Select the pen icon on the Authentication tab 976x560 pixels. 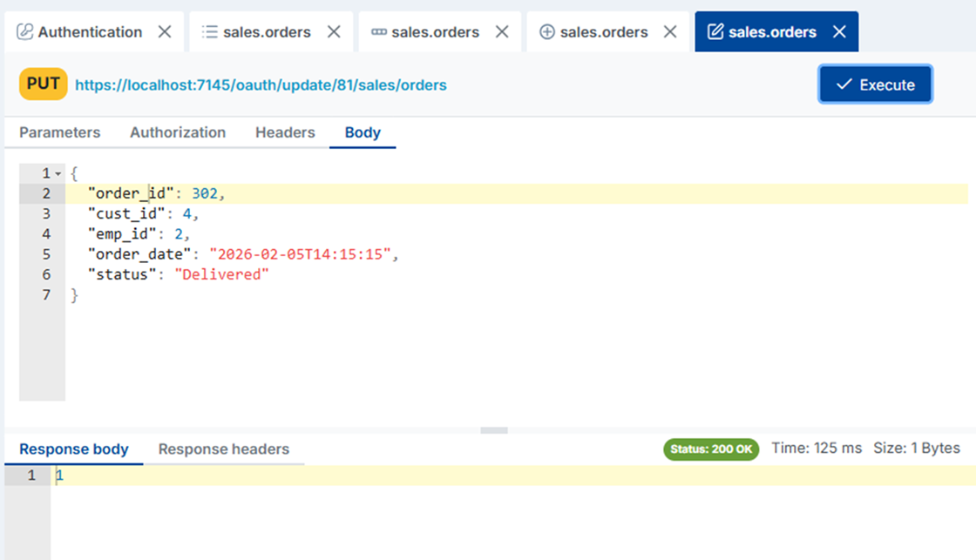pos(24,31)
